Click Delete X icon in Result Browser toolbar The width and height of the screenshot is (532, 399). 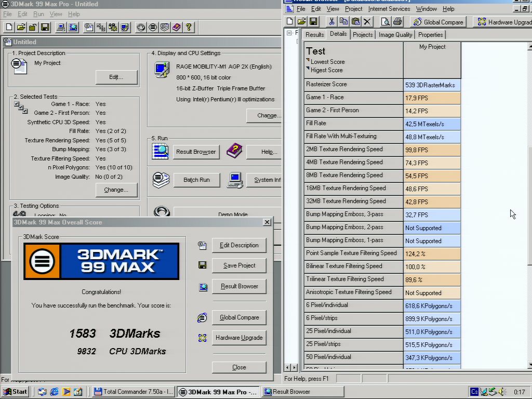[x=367, y=22]
